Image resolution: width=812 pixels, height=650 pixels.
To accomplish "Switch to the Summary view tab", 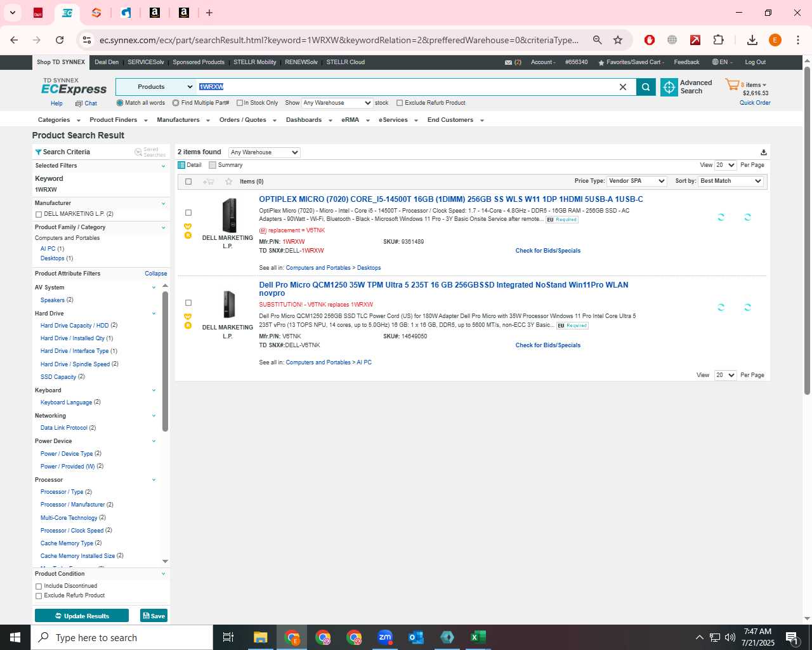I will coord(226,165).
